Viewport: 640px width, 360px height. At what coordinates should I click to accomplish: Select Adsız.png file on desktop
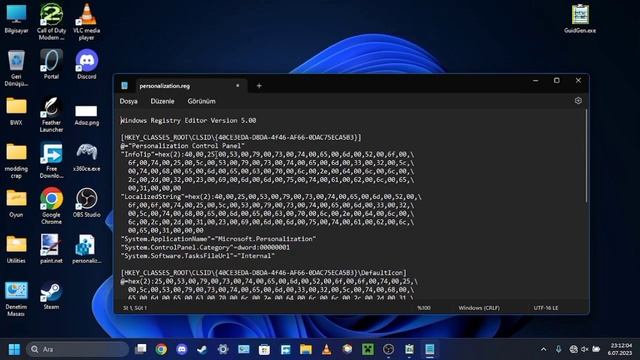tap(87, 114)
